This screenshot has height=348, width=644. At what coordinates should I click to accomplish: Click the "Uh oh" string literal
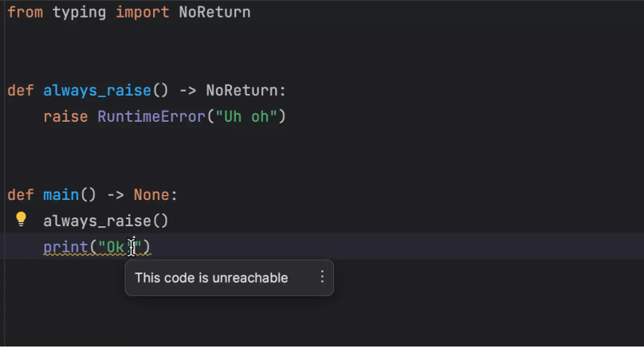[246, 116]
